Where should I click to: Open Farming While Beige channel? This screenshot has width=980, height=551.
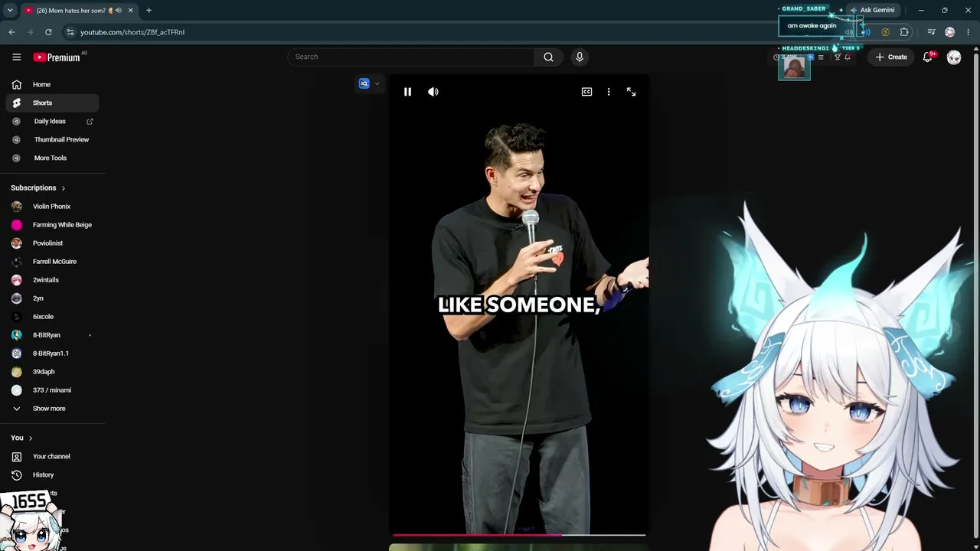click(52, 225)
